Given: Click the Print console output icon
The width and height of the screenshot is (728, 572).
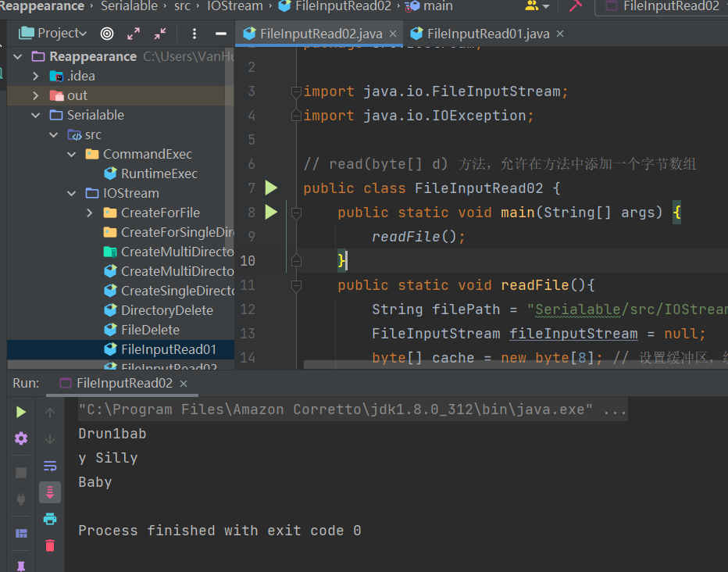Looking at the screenshot, I should (50, 518).
